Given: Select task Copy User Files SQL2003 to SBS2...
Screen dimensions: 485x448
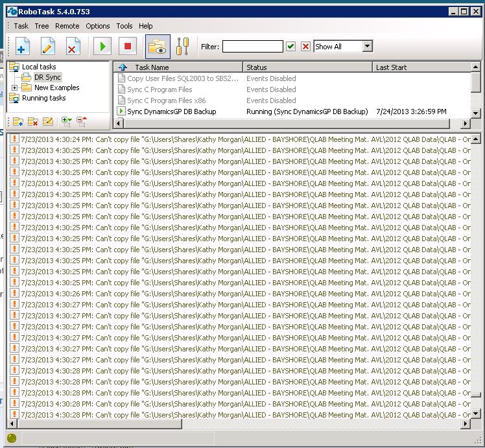Looking at the screenshot, I should pyautogui.click(x=183, y=78).
